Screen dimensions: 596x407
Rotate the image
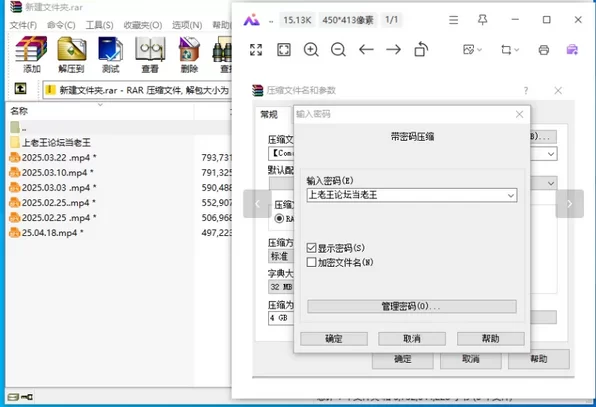pyautogui.click(x=421, y=49)
